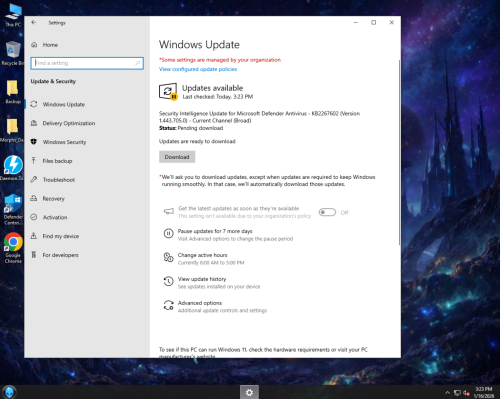Click the Status: Pending download text

(191, 128)
